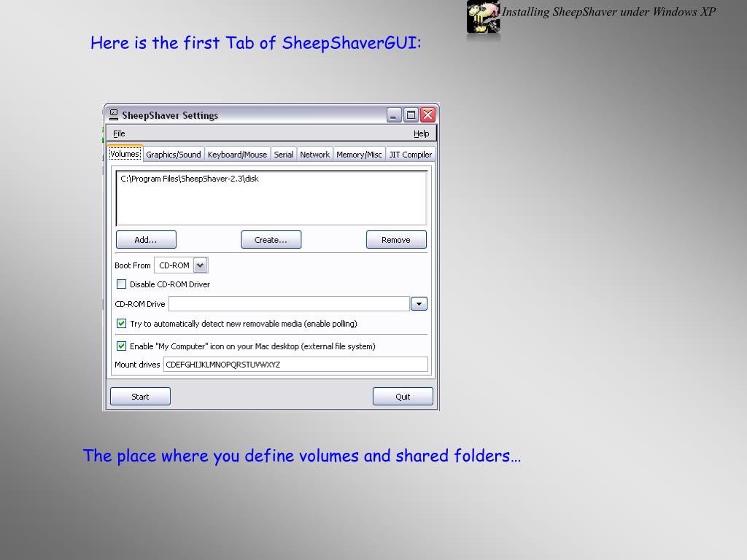Expand the CD-ROM Drive dropdown arrow
The width and height of the screenshot is (747, 560).
[419, 304]
